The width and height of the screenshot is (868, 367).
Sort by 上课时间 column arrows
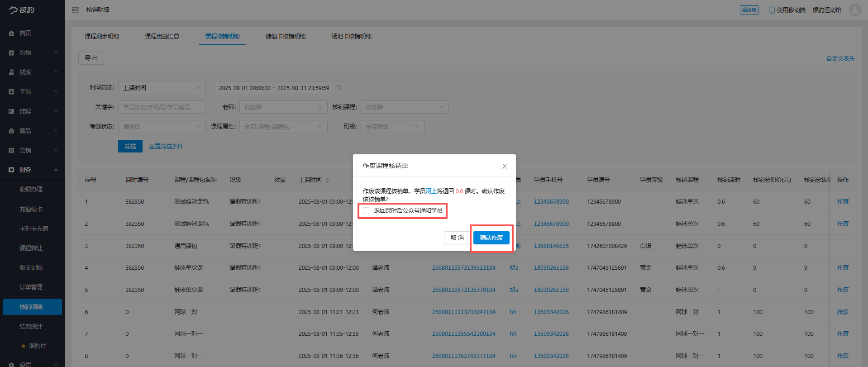[x=327, y=180]
